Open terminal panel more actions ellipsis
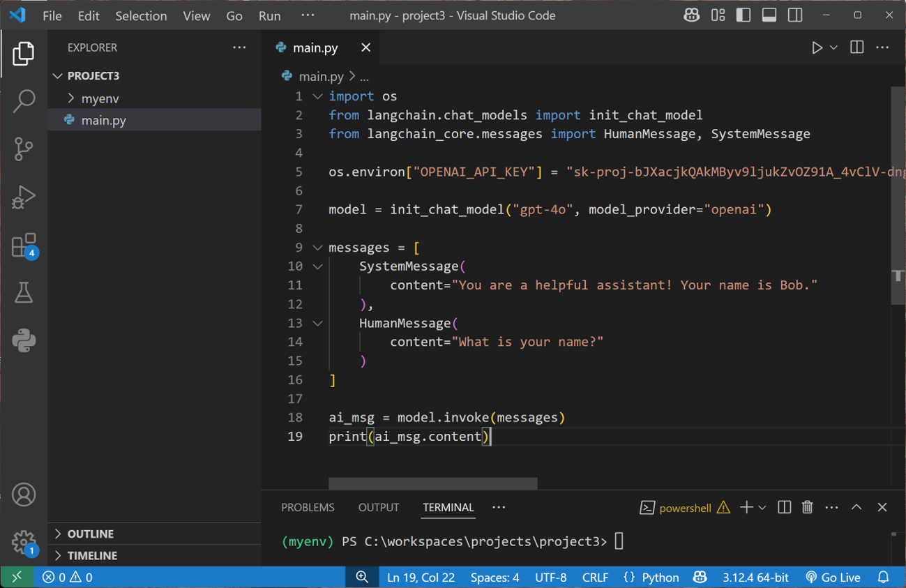 tap(831, 507)
